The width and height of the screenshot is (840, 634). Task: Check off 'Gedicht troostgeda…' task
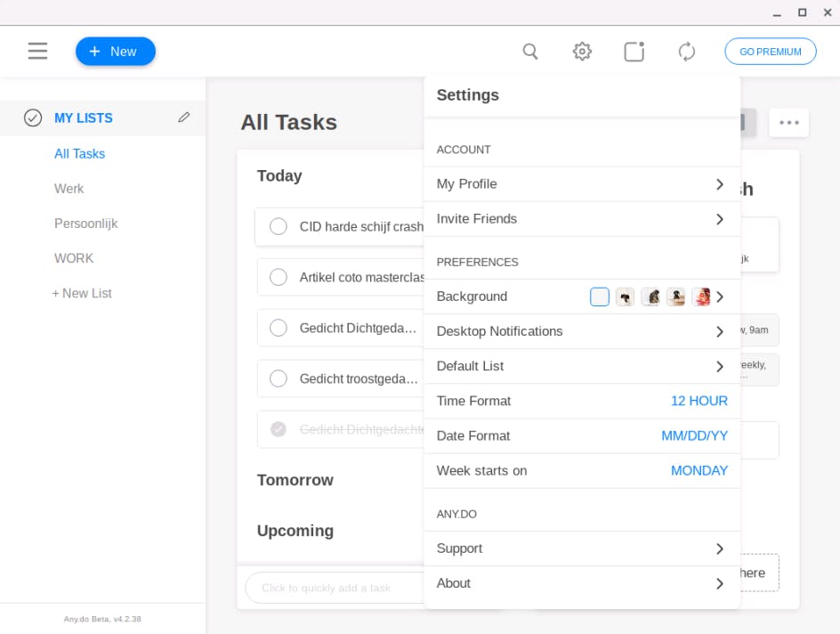[x=278, y=378]
